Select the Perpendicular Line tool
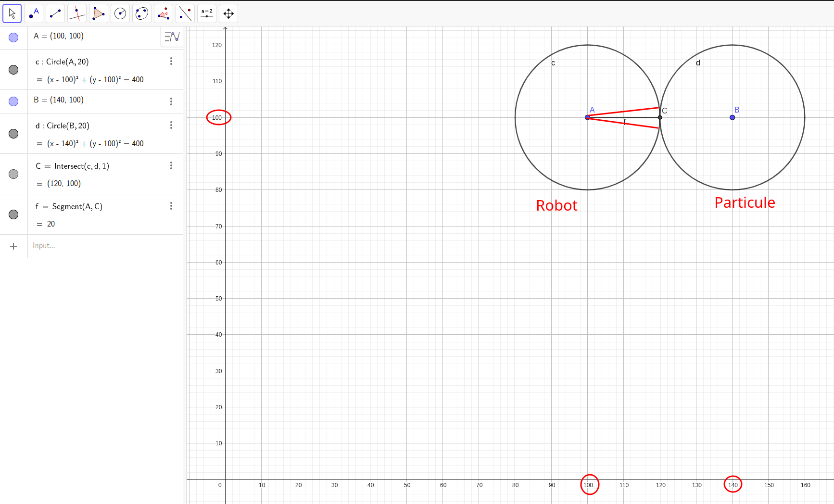This screenshot has height=504, width=834. point(76,13)
